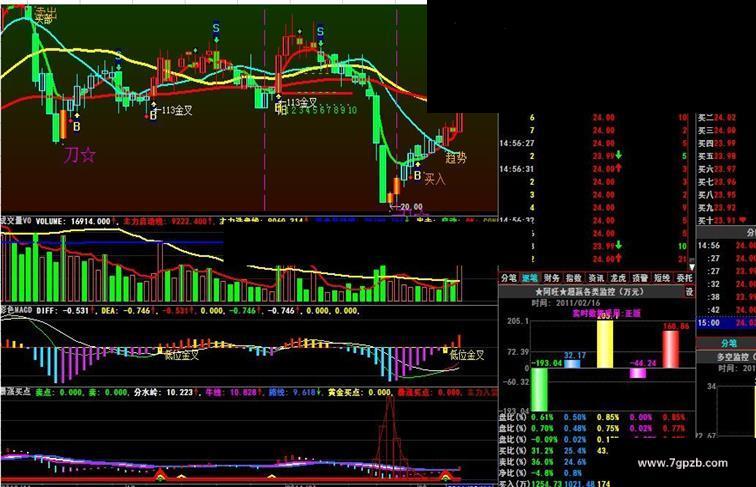This screenshot has width=756, height=487.
Task: Click the right red triangle marker on bottom indicator
Action: tap(446, 476)
